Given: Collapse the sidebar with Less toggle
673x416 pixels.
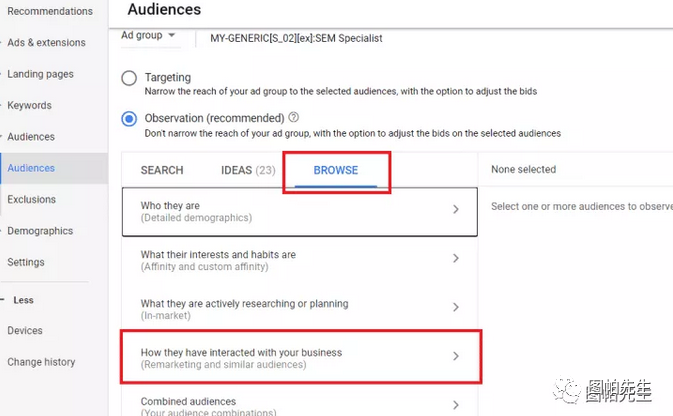Looking at the screenshot, I should [22, 299].
